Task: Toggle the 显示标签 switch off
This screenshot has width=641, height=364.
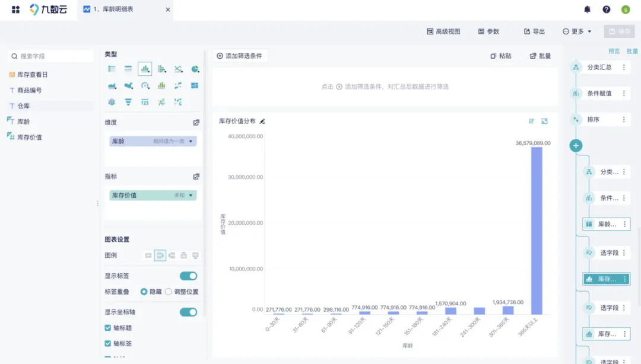Action: (188, 276)
